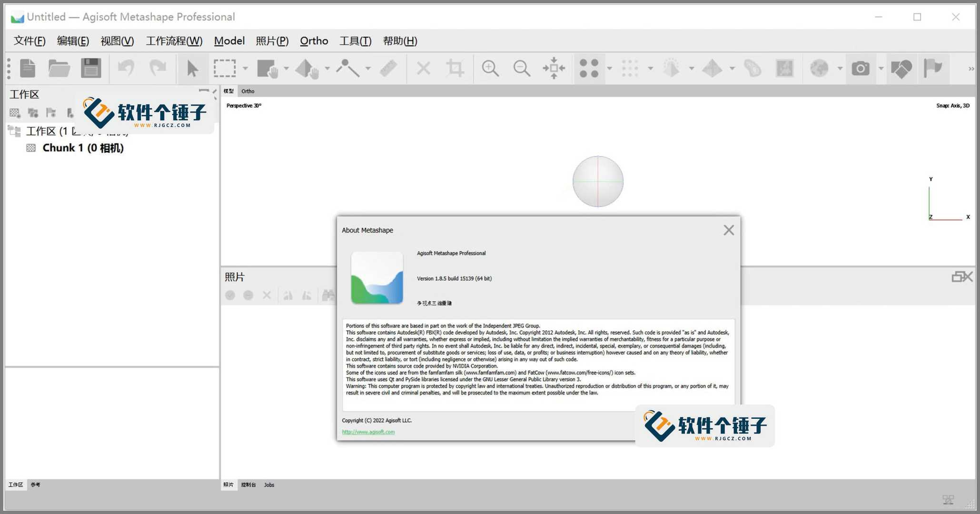Click the trackball sphere in model view
The image size is (980, 514).
tap(598, 181)
